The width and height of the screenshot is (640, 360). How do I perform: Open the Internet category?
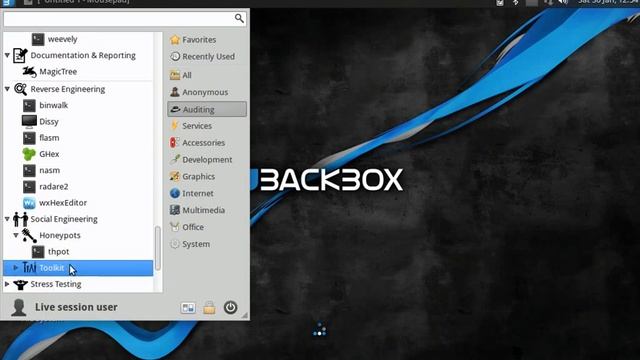[207, 193]
